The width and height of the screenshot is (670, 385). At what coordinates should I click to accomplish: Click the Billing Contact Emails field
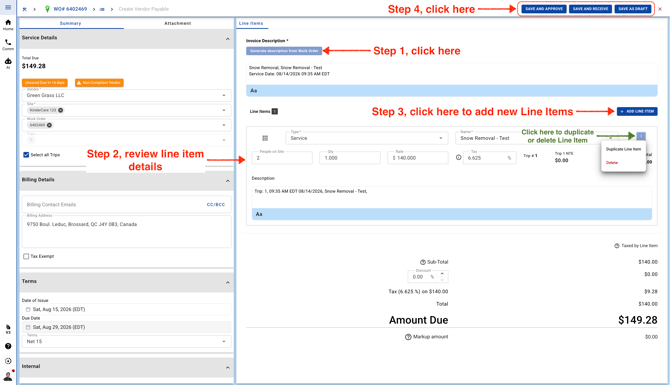[115, 205]
